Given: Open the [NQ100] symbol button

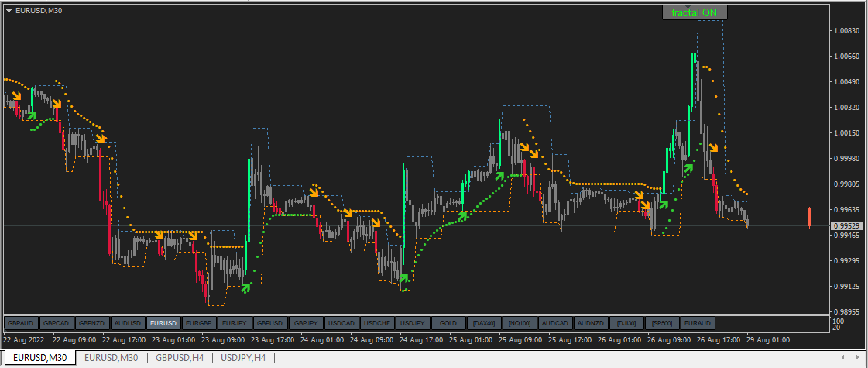Looking at the screenshot, I should point(520,322).
